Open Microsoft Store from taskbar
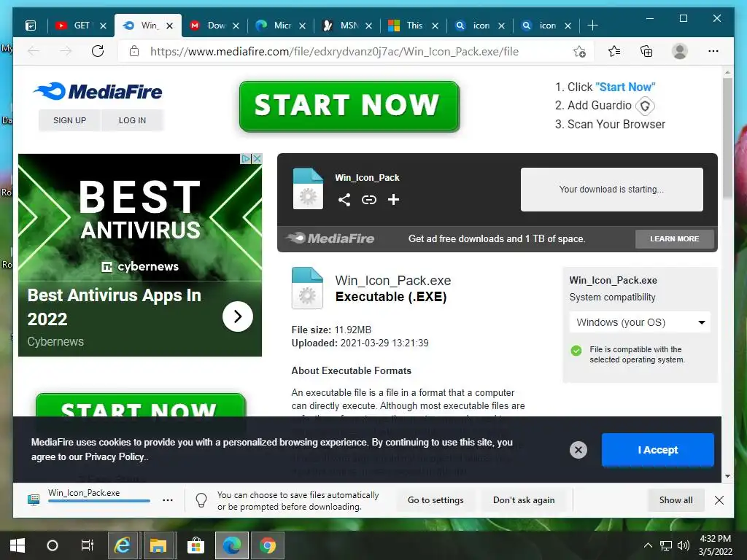Viewport: 747px width, 560px height. [x=196, y=545]
